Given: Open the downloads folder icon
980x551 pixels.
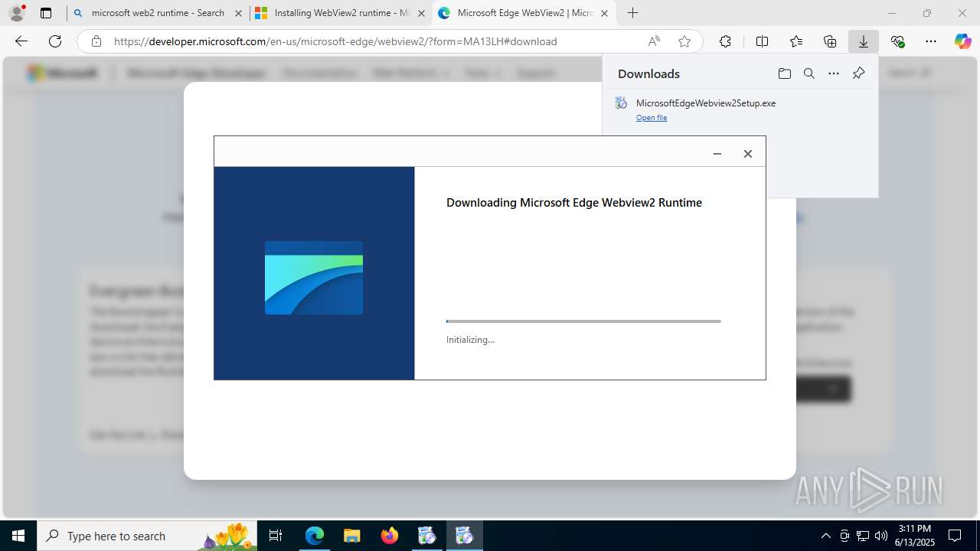Looking at the screenshot, I should tap(784, 73).
